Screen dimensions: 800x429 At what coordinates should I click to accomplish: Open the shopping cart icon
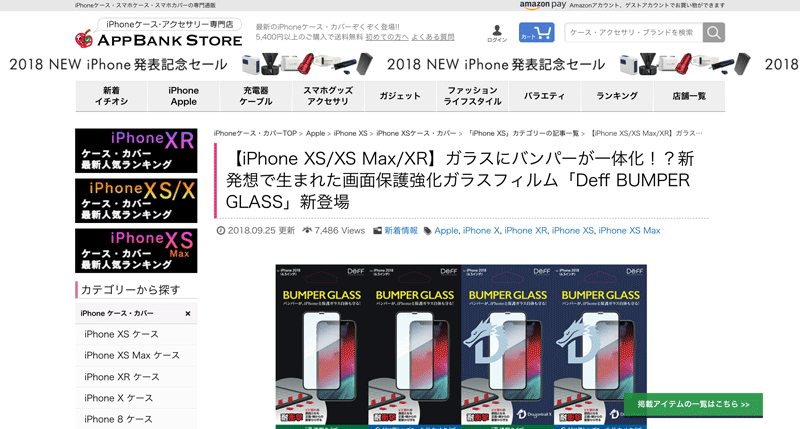click(x=536, y=33)
